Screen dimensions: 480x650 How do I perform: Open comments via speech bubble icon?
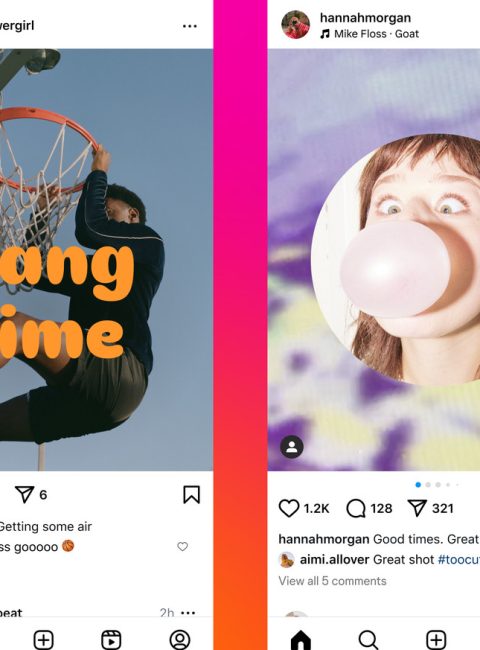(356, 508)
